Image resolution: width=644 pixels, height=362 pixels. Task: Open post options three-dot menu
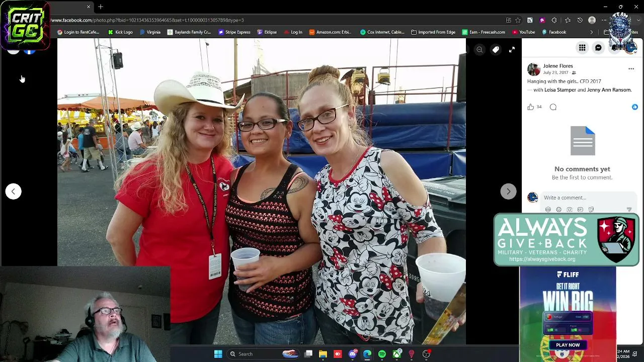(631, 69)
